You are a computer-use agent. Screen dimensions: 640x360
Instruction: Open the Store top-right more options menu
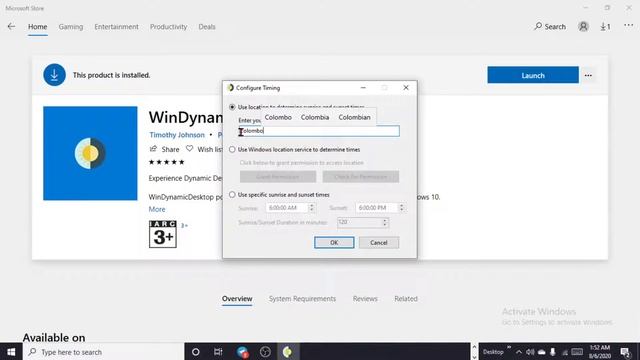click(629, 26)
